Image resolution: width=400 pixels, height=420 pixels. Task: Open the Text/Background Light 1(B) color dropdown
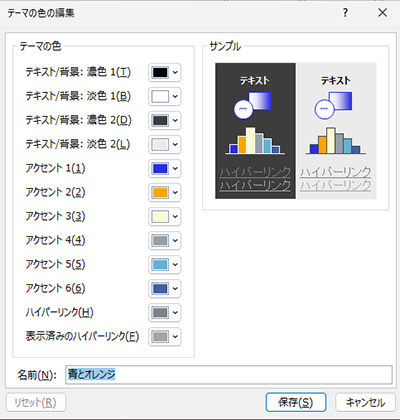click(x=165, y=96)
